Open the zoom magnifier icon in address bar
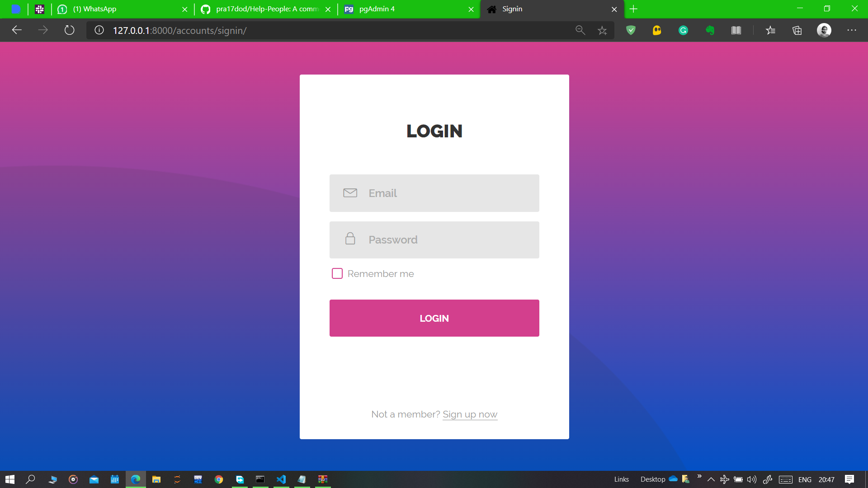Image resolution: width=868 pixels, height=488 pixels. tap(580, 30)
